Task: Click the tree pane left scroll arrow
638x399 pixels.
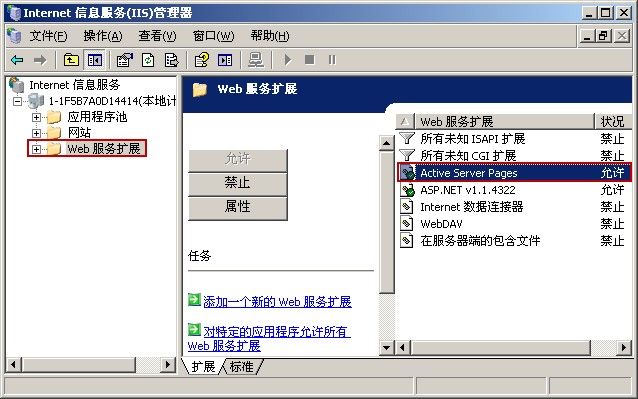Action: [13, 364]
